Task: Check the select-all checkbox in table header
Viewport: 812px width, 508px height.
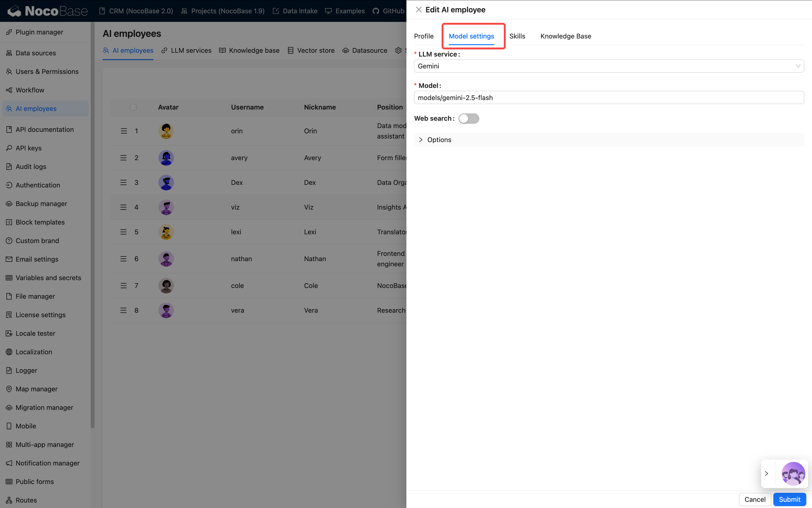Action: coord(133,107)
